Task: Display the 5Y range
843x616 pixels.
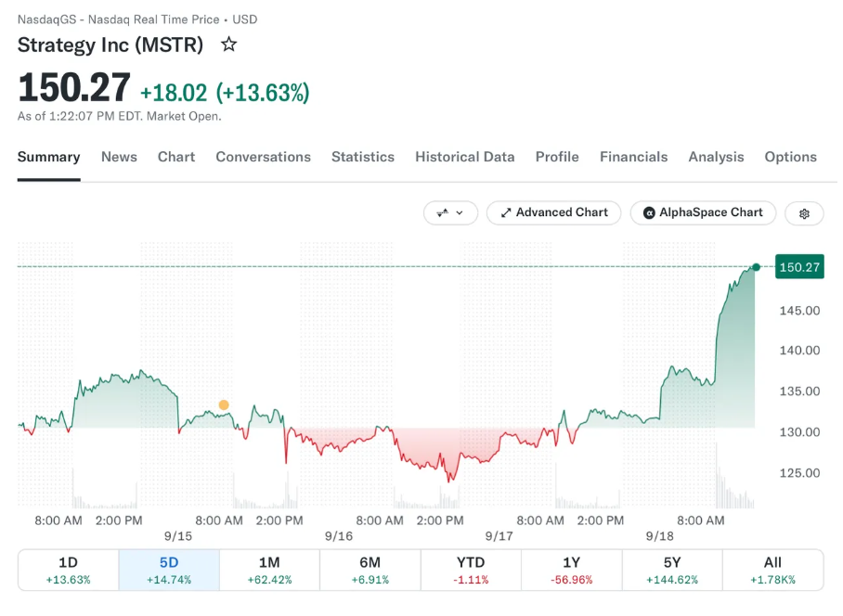Action: pos(672,570)
